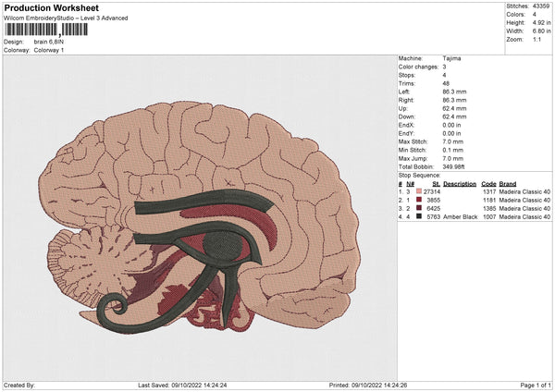Click 'Wilcom EmbroideryStudio – Level 3 Advanced' text
The image size is (555, 392).
point(66,18)
